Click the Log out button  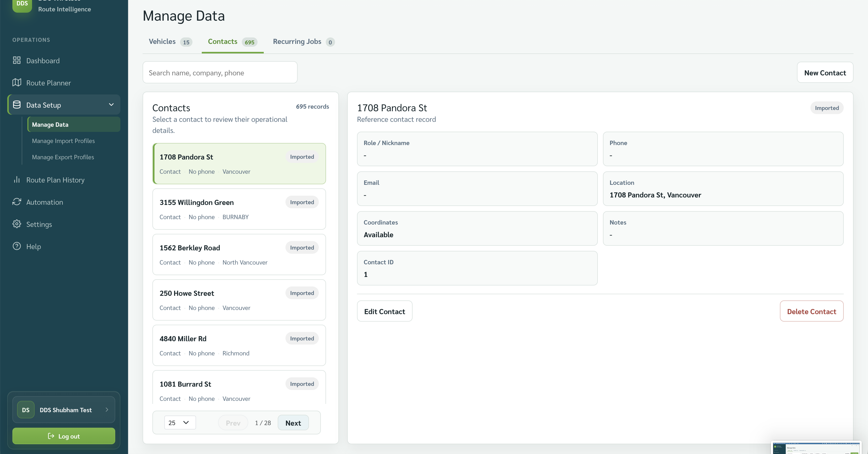coord(64,436)
